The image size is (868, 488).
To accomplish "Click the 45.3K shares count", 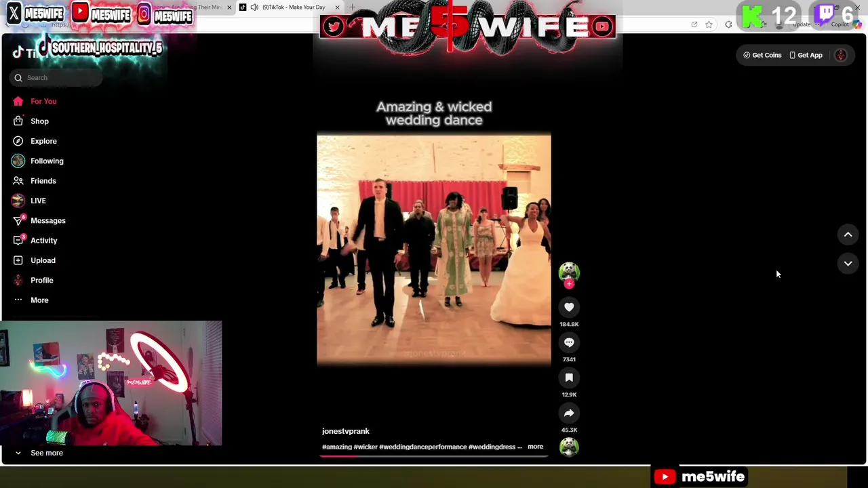I will (x=569, y=430).
